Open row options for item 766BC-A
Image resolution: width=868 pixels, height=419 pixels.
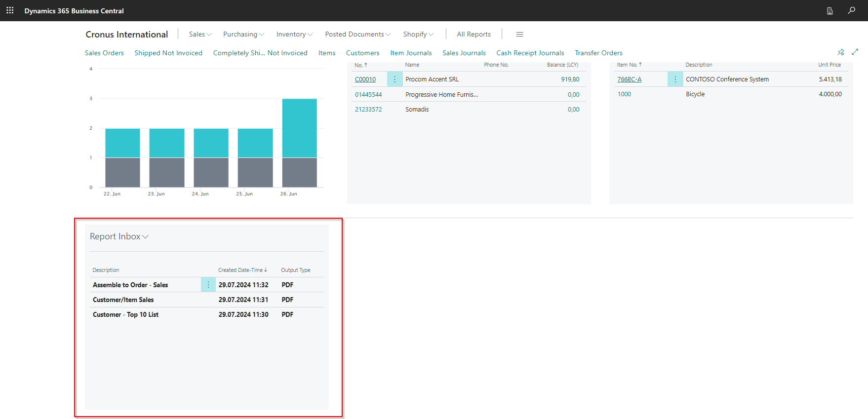[675, 79]
